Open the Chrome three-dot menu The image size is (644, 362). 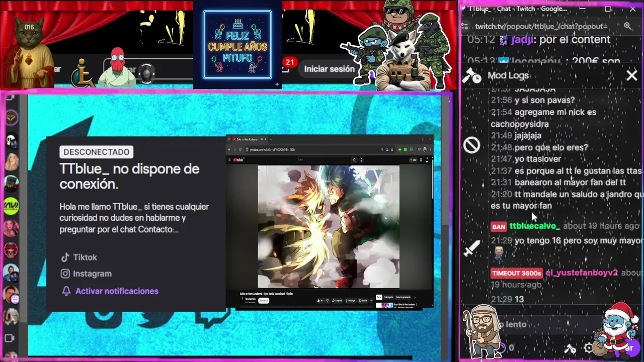pyautogui.click(x=430, y=149)
